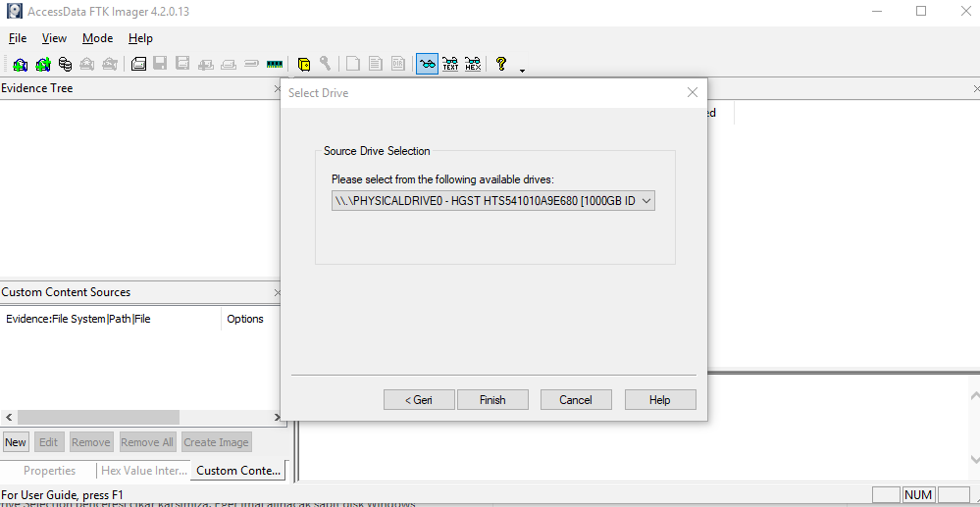The width and height of the screenshot is (980, 507).
Task: Open the Help menu
Action: tap(140, 38)
